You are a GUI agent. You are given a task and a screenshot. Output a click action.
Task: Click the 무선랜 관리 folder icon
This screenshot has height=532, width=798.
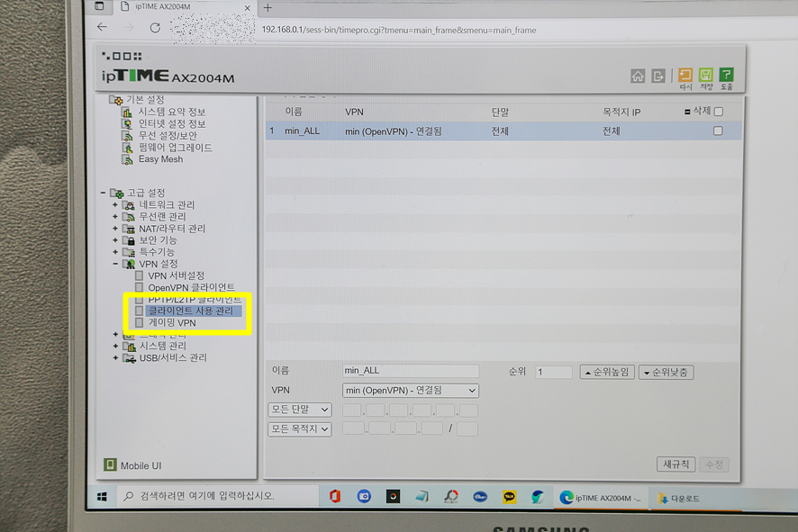tap(128, 217)
